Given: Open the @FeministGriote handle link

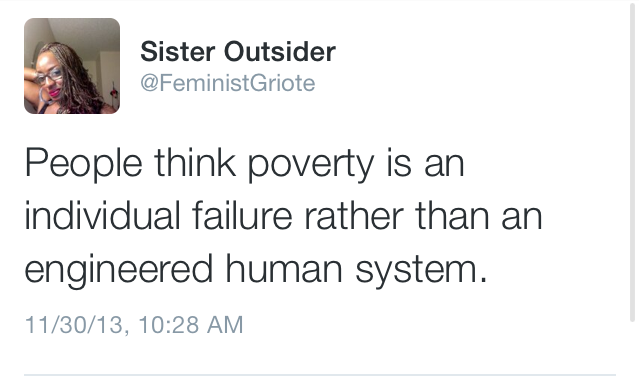Looking at the screenshot, I should coord(228,83).
